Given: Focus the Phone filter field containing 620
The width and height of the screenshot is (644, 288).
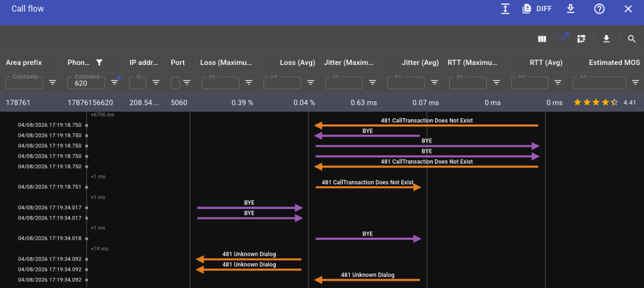Looking at the screenshot, I should tap(87, 83).
